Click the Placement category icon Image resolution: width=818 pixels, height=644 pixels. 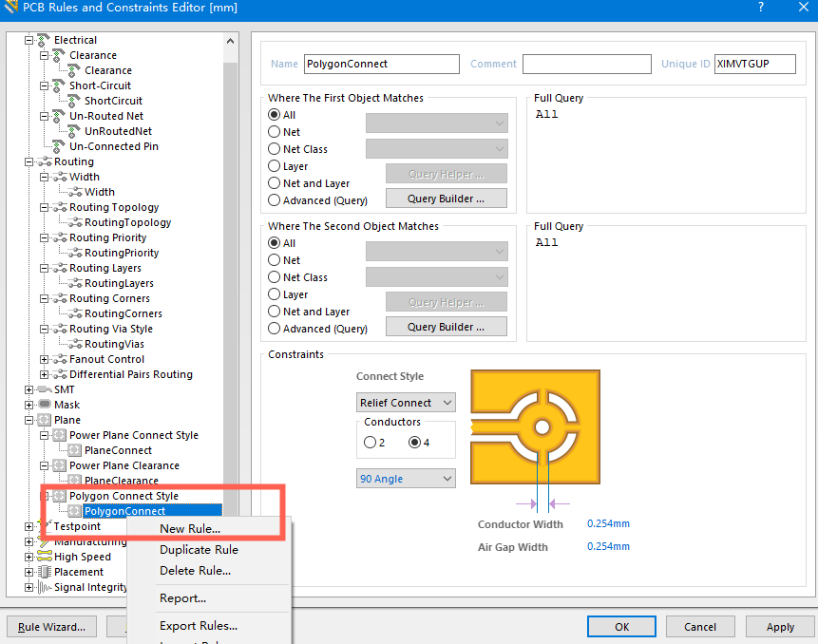44,572
